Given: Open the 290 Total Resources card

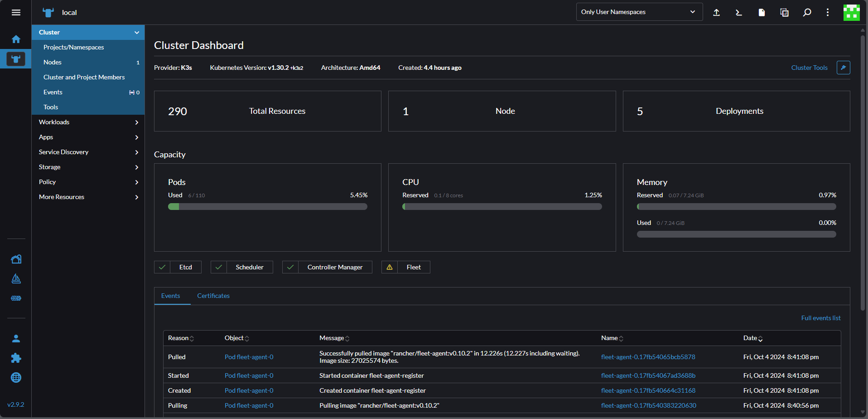Looking at the screenshot, I should 268,111.
